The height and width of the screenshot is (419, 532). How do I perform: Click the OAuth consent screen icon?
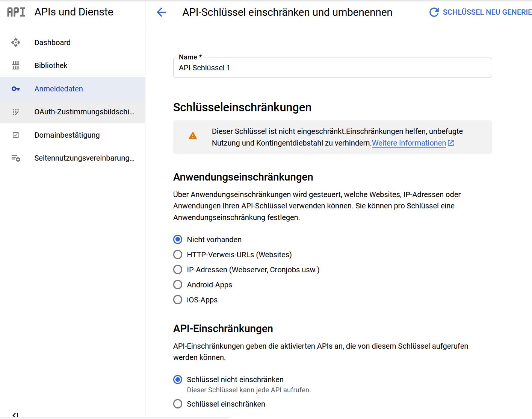pos(16,112)
